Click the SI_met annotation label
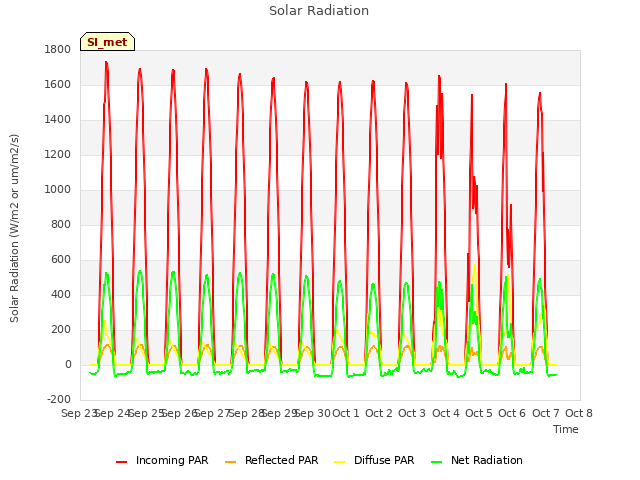Viewport: 640px width, 480px height. pyautogui.click(x=107, y=42)
